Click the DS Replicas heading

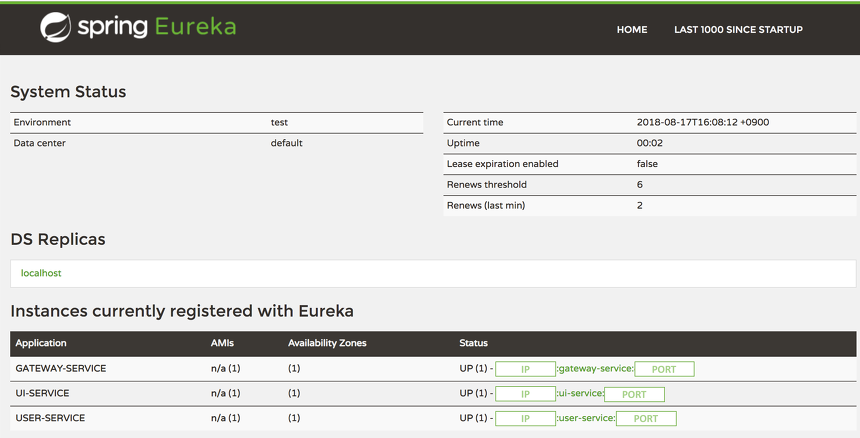58,240
